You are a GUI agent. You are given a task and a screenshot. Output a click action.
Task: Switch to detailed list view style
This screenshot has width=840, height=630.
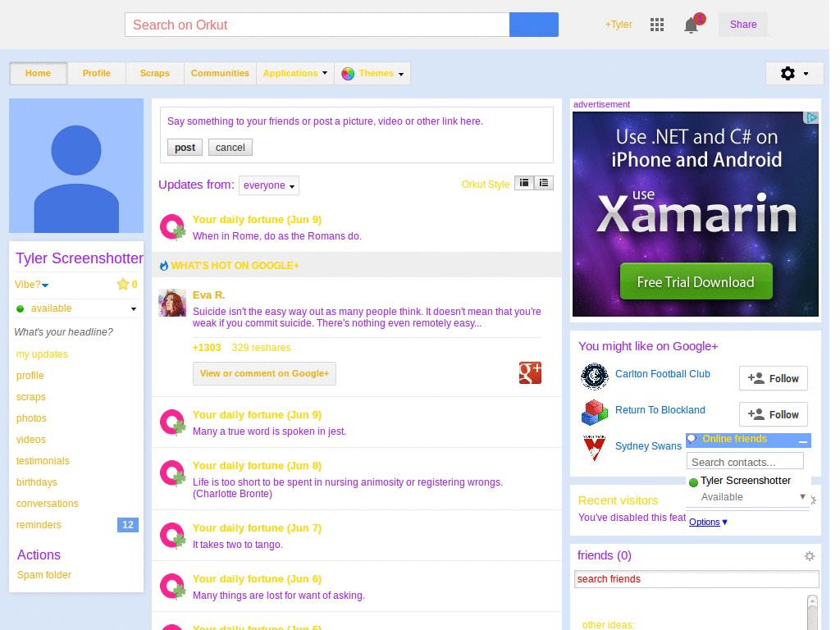[x=544, y=183]
